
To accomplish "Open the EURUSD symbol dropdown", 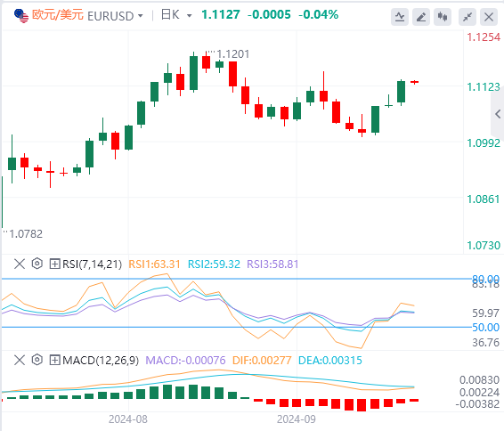I will click(x=141, y=15).
